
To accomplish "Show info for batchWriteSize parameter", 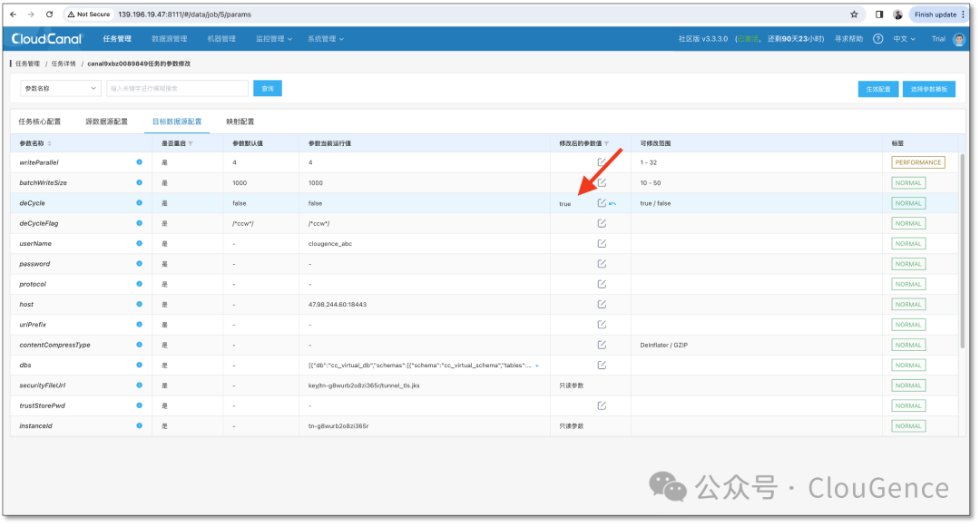I will pos(140,183).
